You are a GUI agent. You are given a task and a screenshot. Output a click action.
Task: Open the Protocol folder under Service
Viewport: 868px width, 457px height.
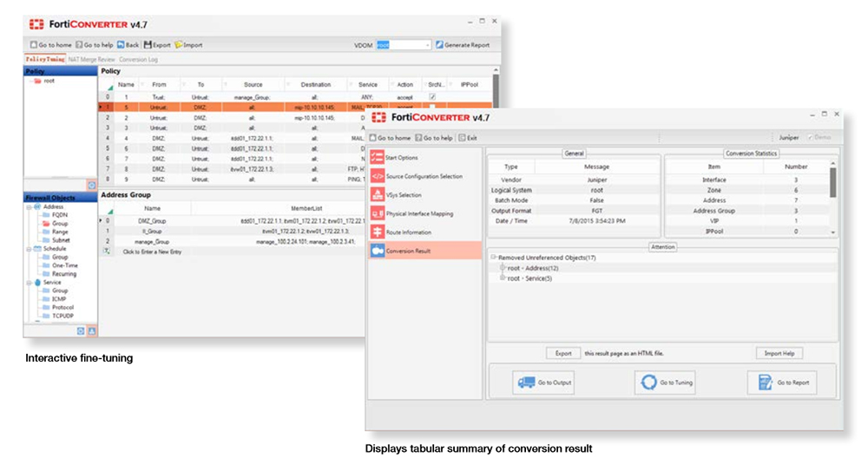[x=58, y=307]
